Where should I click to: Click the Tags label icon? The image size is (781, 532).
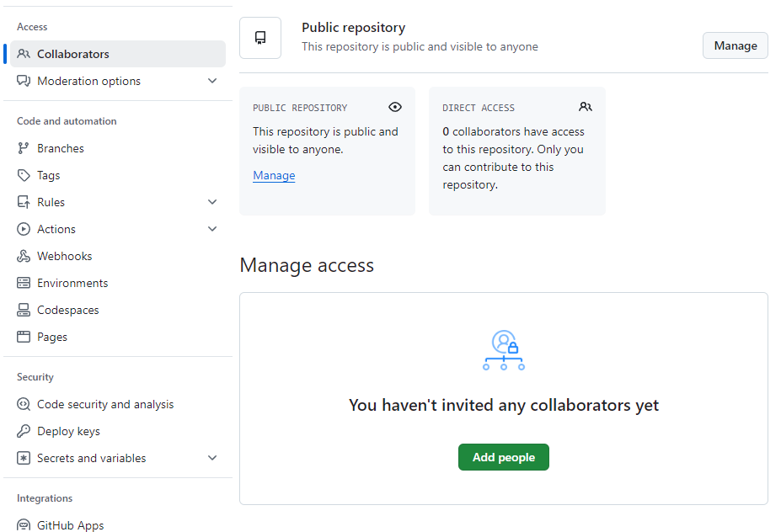coord(24,175)
